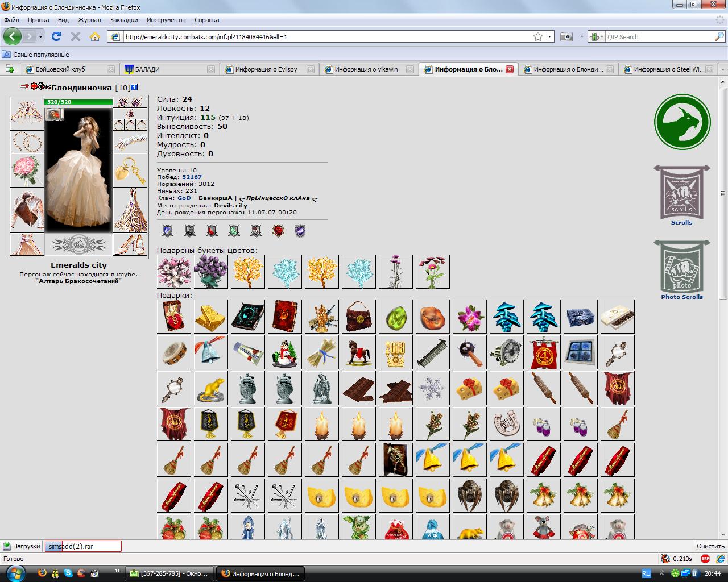Select the snowflake gift icon
The image size is (728, 582).
tap(433, 388)
